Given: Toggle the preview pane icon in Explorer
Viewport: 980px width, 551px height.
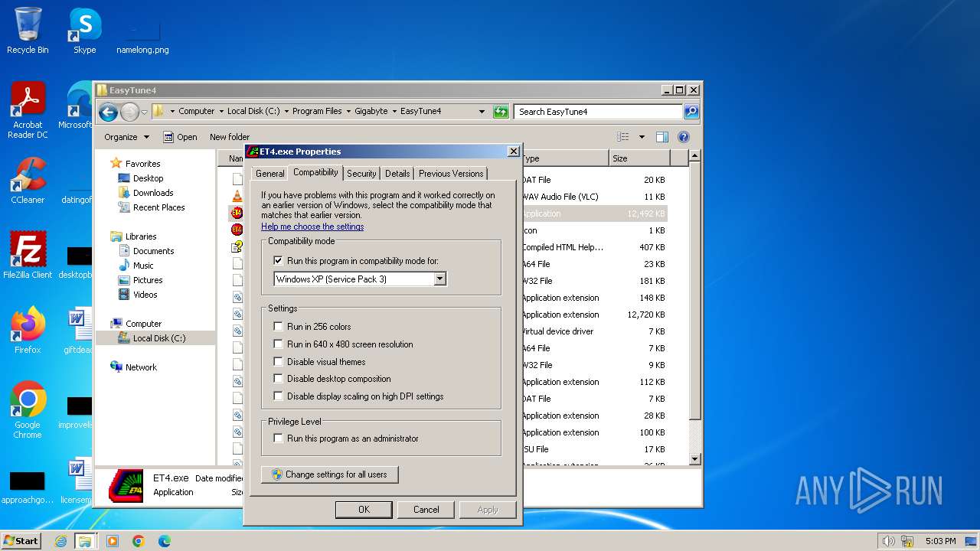Looking at the screenshot, I should pyautogui.click(x=662, y=137).
